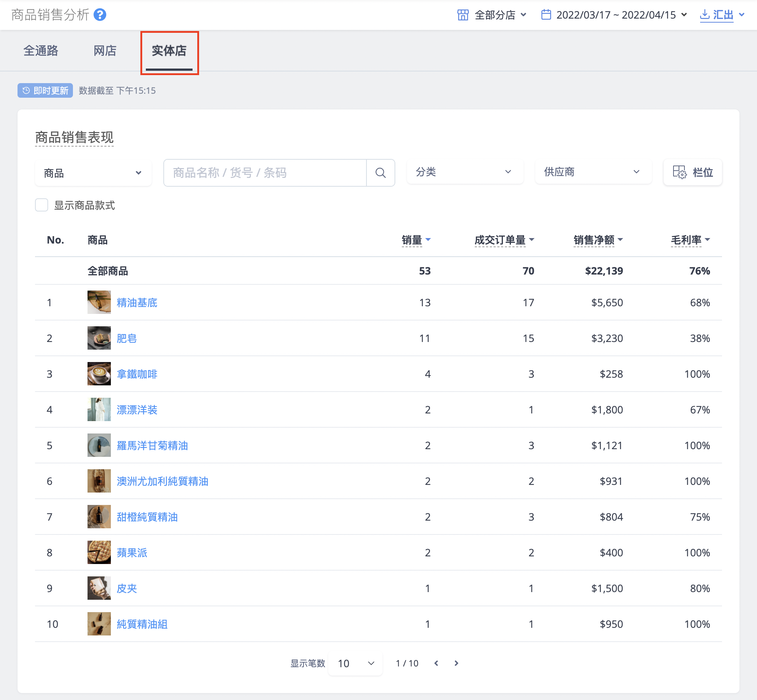Viewport: 757px width, 700px height.
Task: Click the 純質精油組 product thumbnail
Action: (x=99, y=624)
